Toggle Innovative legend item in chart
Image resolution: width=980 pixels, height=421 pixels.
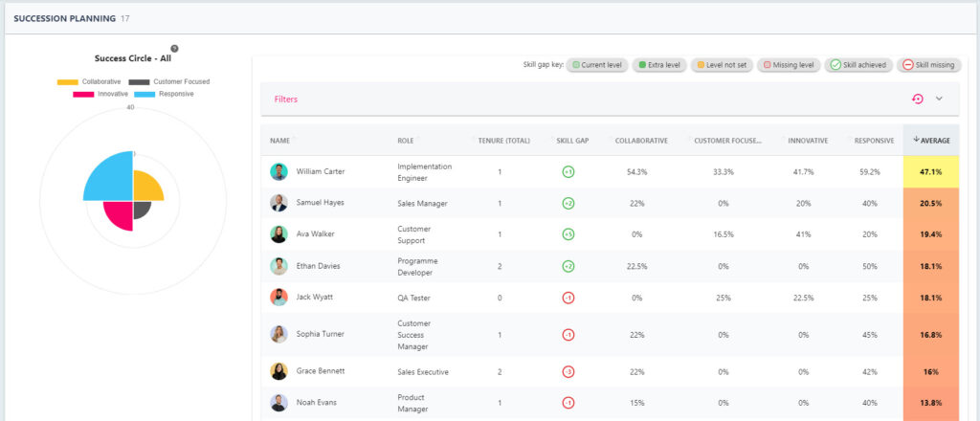(100, 95)
